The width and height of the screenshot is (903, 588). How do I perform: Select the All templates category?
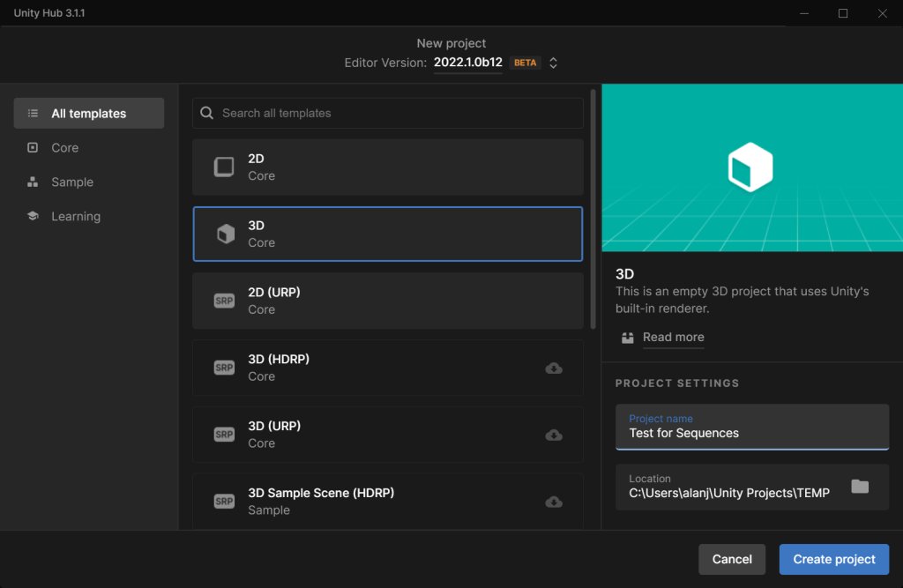tap(89, 114)
